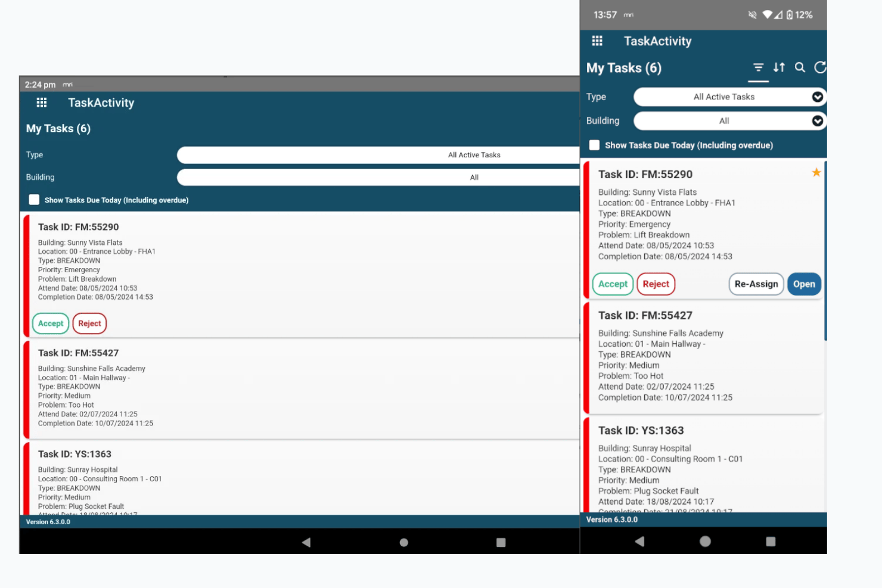This screenshot has width=882, height=588.
Task: Open the app grid menu in phone view
Action: coord(597,41)
